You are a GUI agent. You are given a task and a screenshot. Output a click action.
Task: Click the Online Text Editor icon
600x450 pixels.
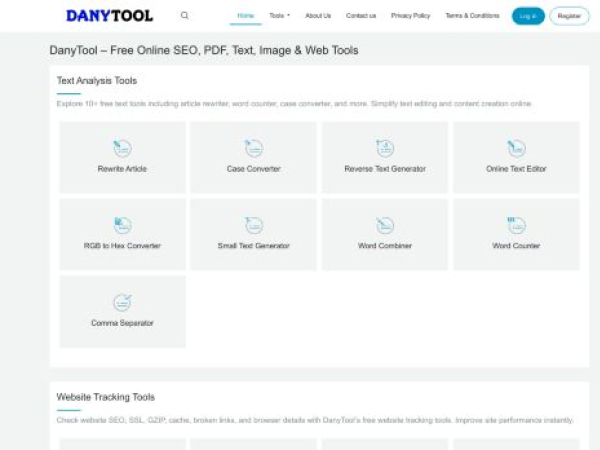tap(516, 148)
